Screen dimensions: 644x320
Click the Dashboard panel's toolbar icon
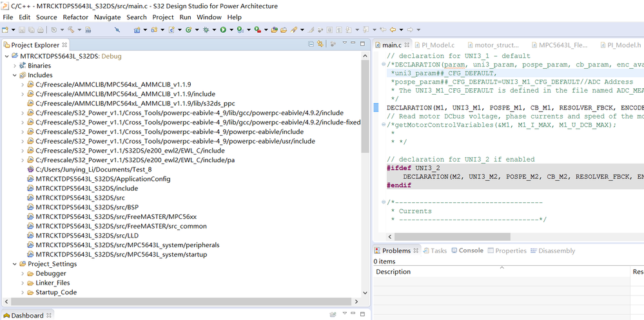[333, 315]
